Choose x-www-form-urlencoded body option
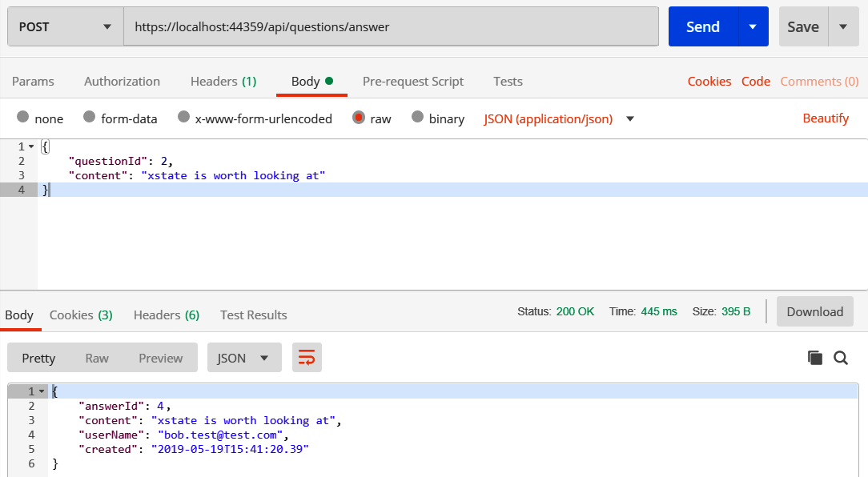Screen dimensions: 868x477 click(183, 118)
